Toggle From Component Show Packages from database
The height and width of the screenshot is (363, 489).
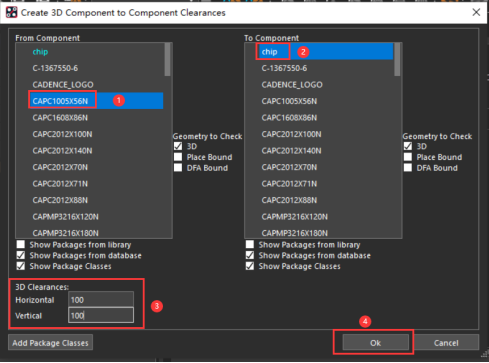point(21,255)
